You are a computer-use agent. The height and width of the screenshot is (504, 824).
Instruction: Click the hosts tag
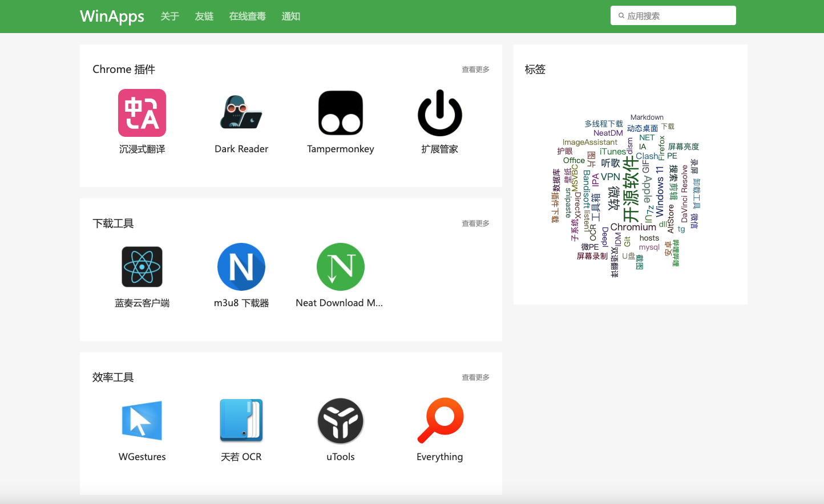(649, 238)
